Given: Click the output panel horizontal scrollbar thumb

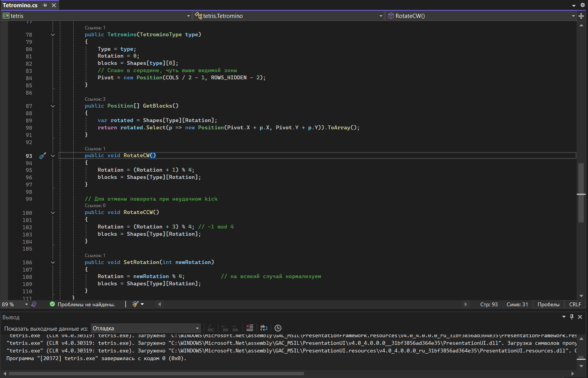Looking at the screenshot, I should pyautogui.click(x=156, y=373).
